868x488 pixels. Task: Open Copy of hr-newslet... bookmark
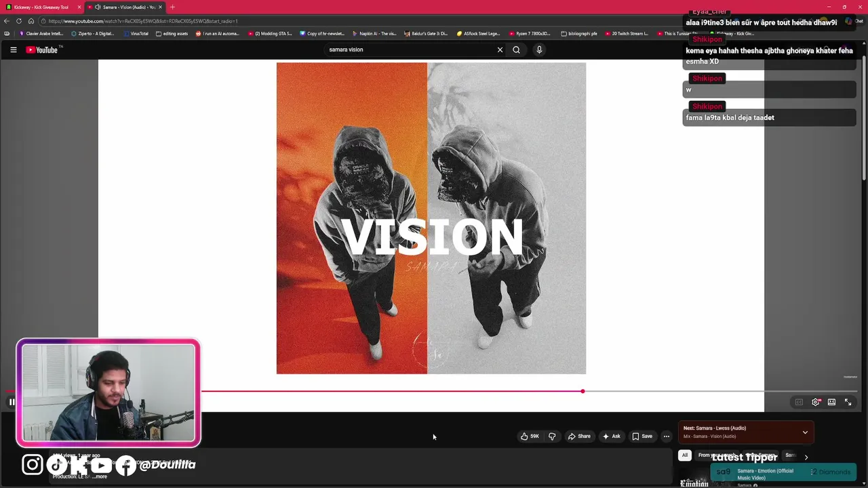322,33
